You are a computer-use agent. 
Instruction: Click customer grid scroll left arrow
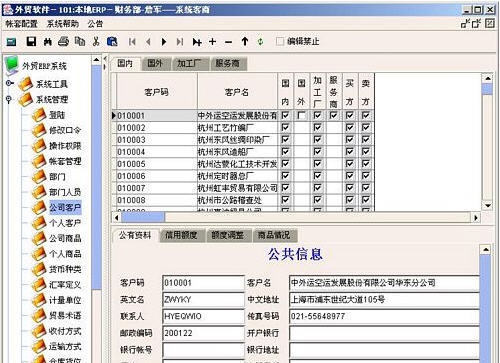tap(116, 218)
